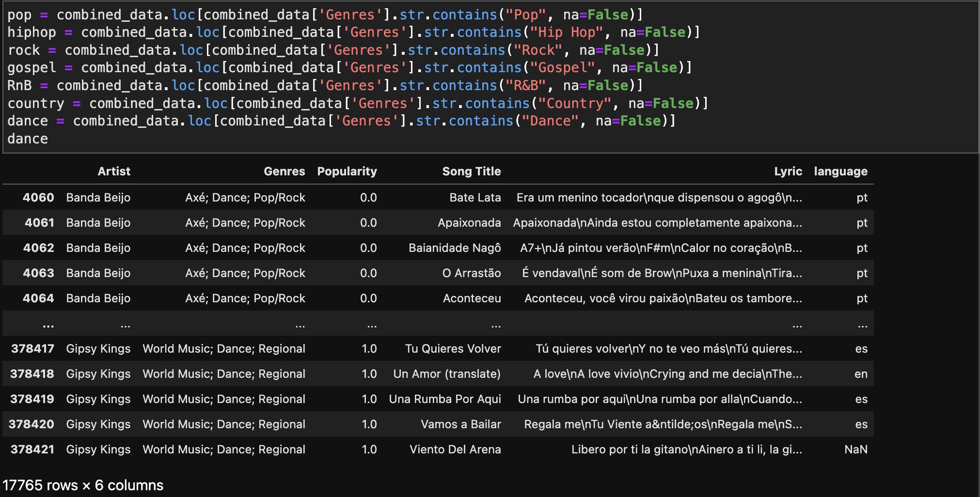This screenshot has height=497, width=980.
Task: Click Genres cell in row 4062
Action: (x=245, y=248)
